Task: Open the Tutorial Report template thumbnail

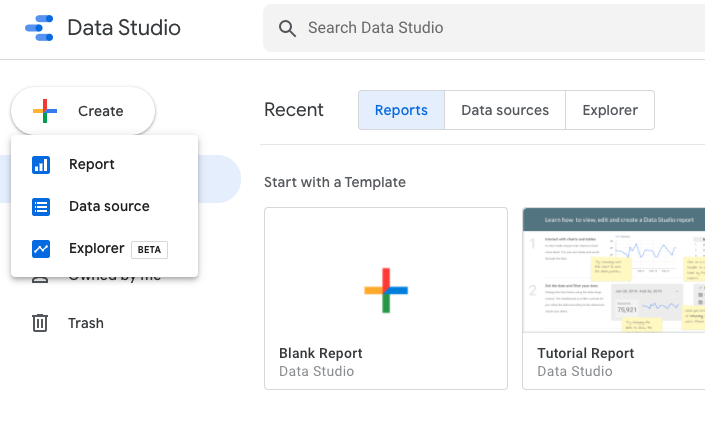Action: tap(613, 270)
